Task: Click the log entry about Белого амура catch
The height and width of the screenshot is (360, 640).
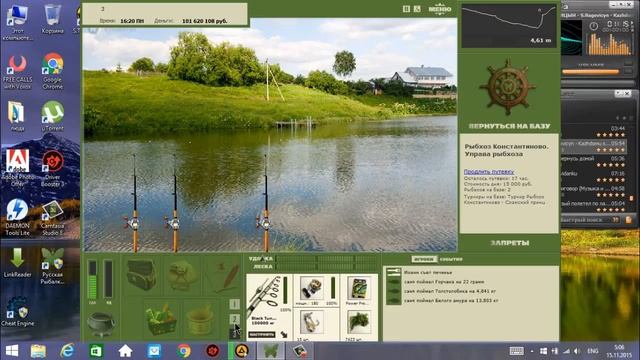Action: click(x=451, y=301)
